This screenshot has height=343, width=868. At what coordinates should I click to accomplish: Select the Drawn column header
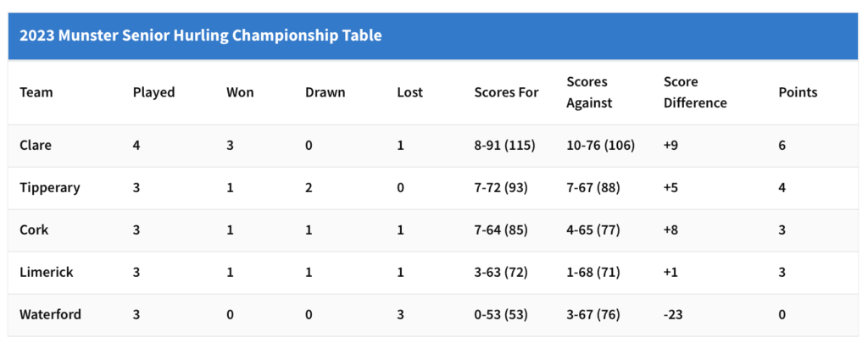tap(325, 92)
